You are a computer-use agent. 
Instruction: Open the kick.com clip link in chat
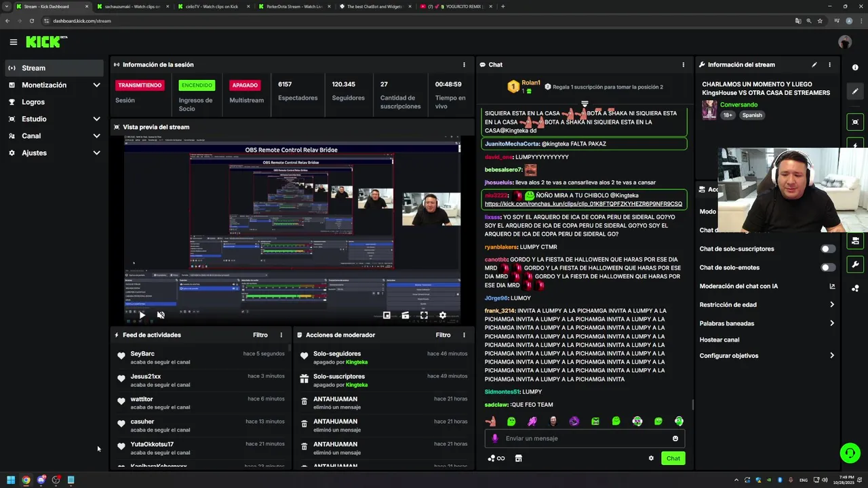pyautogui.click(x=583, y=204)
